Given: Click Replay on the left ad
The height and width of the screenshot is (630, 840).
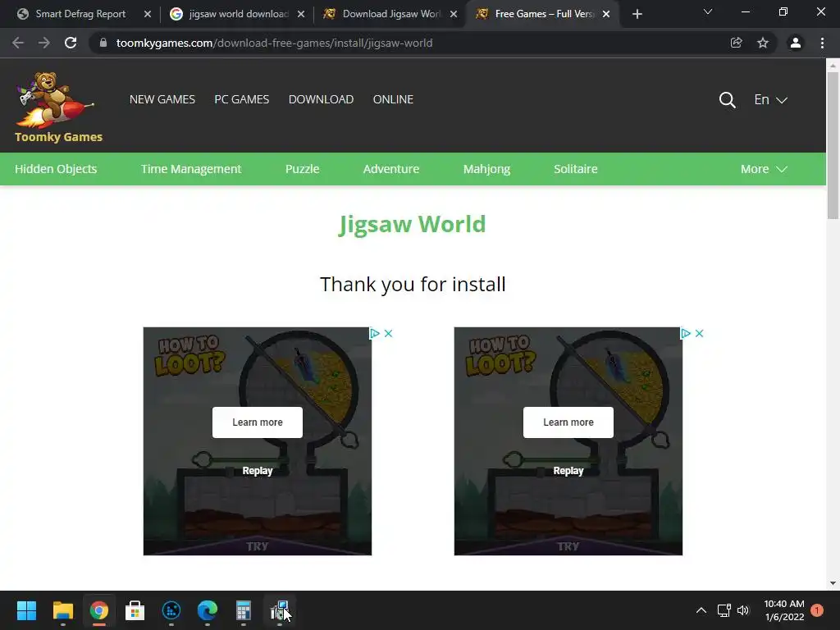Looking at the screenshot, I should 257,471.
